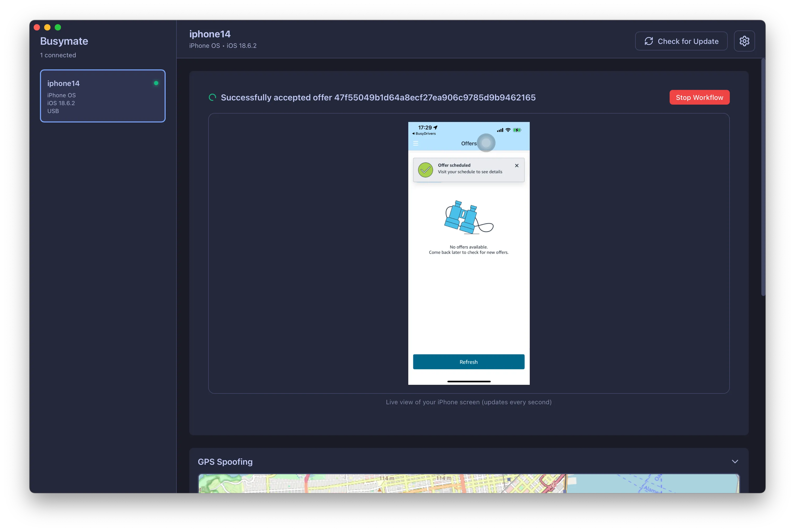Click the Offers title on phone
Viewport: 795px width, 532px height.
[x=468, y=144]
